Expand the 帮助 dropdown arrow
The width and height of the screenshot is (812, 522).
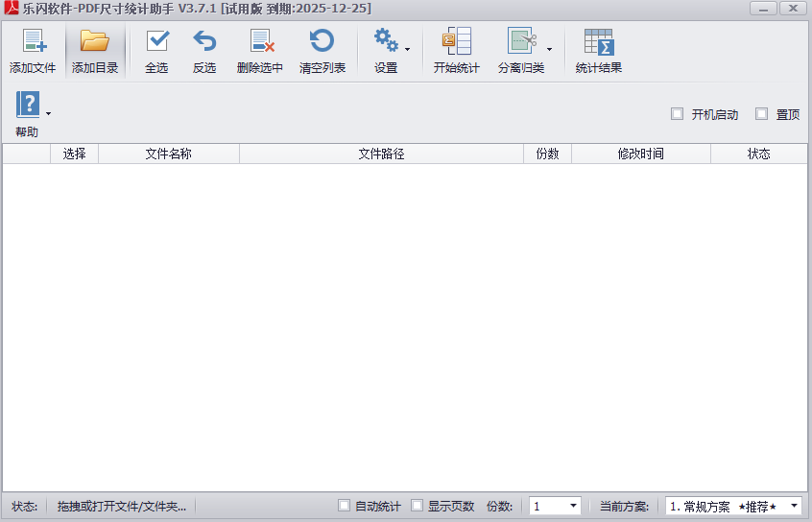pos(48,113)
